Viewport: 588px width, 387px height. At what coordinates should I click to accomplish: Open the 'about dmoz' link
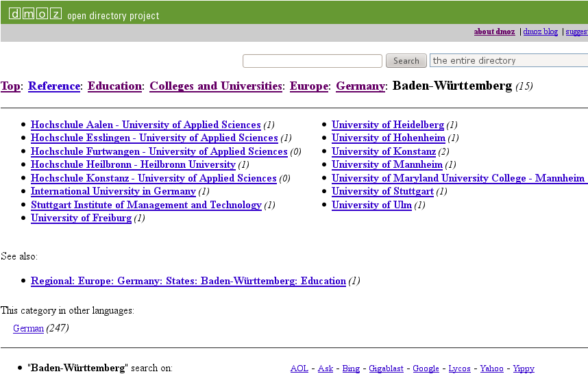pyautogui.click(x=494, y=32)
